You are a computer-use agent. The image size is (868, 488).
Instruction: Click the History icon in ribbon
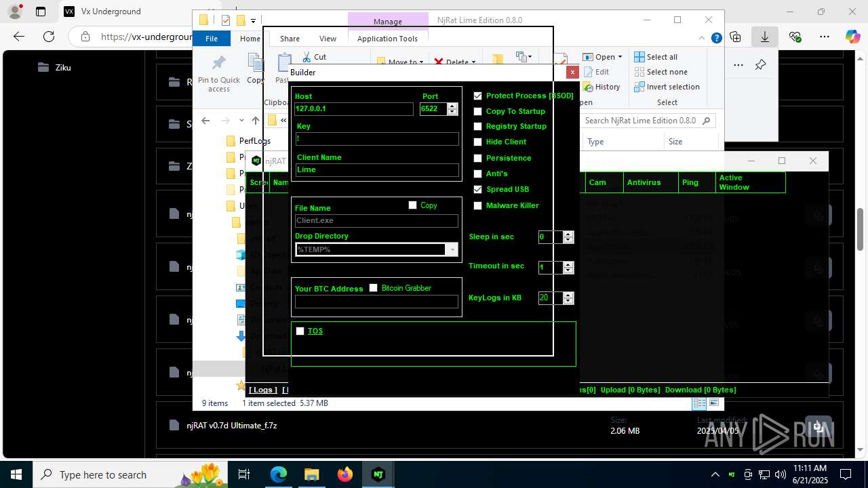click(588, 87)
